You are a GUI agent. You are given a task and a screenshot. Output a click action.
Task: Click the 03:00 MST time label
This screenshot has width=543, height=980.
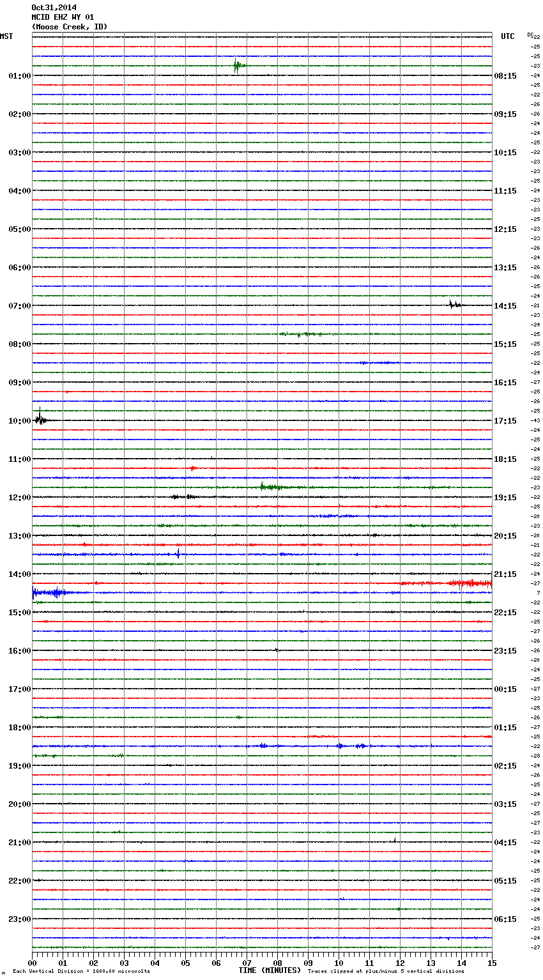[20, 153]
